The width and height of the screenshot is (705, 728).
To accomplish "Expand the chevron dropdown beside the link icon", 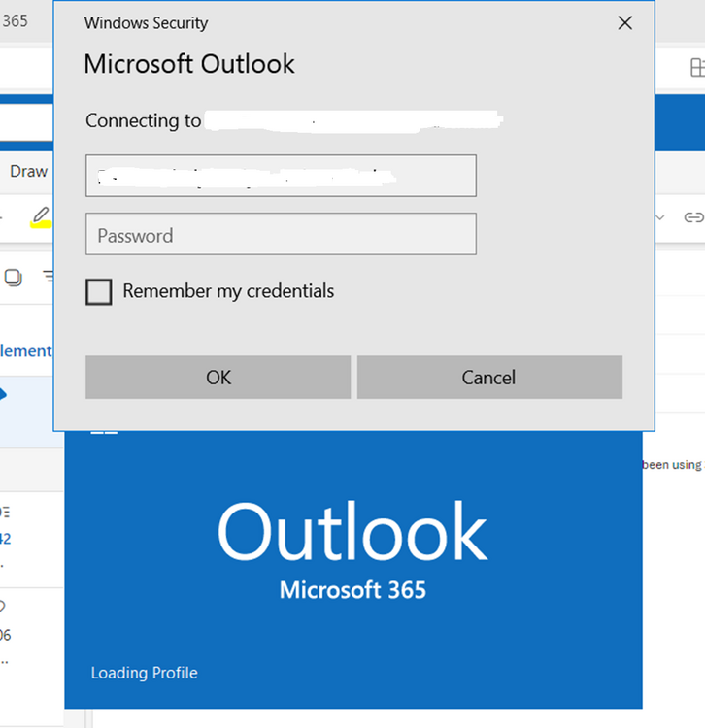I will pos(660,216).
